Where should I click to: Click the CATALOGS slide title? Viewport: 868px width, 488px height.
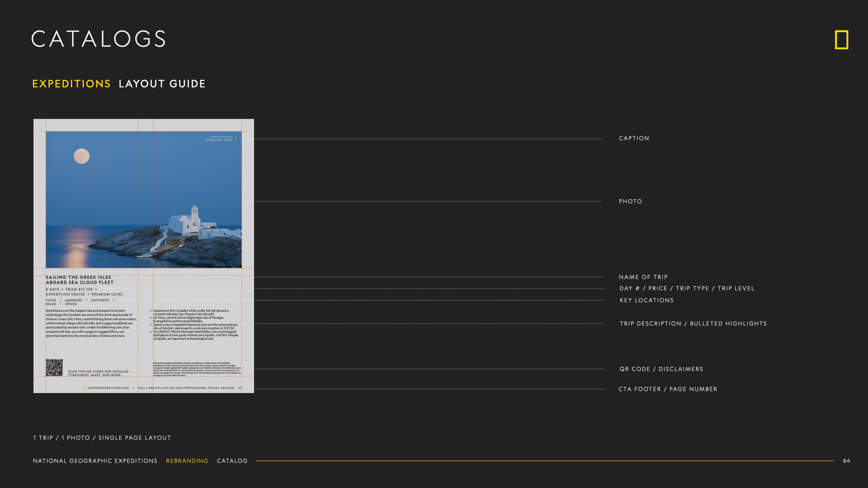click(99, 39)
